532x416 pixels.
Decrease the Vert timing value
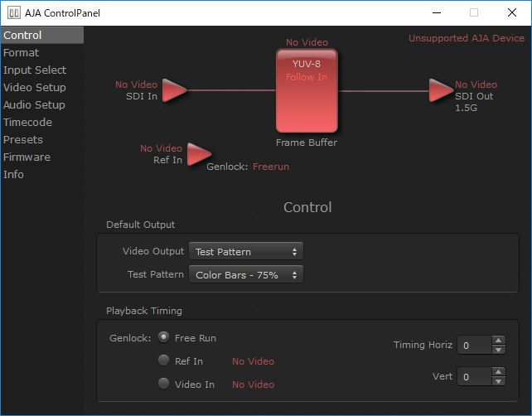click(498, 381)
